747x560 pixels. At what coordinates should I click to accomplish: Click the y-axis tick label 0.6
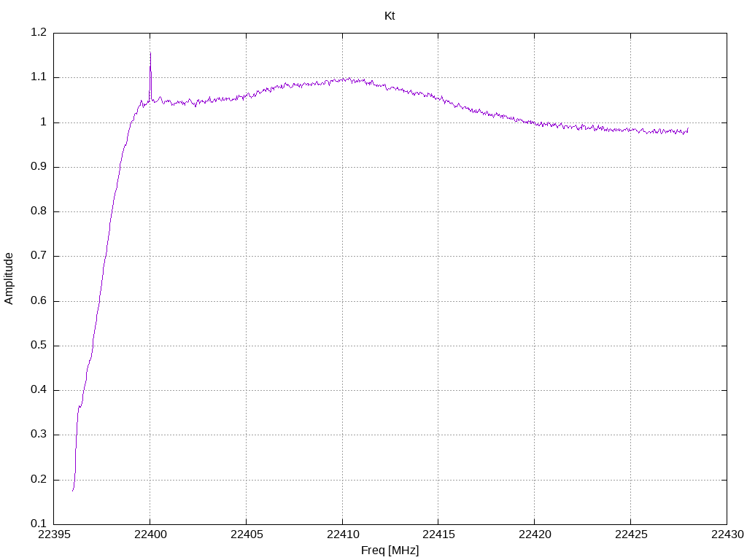(39, 301)
